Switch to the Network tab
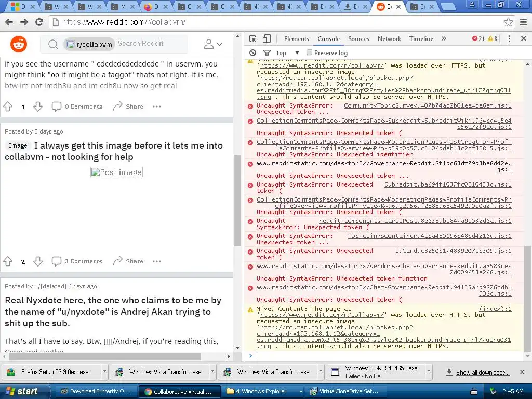 coord(389,39)
